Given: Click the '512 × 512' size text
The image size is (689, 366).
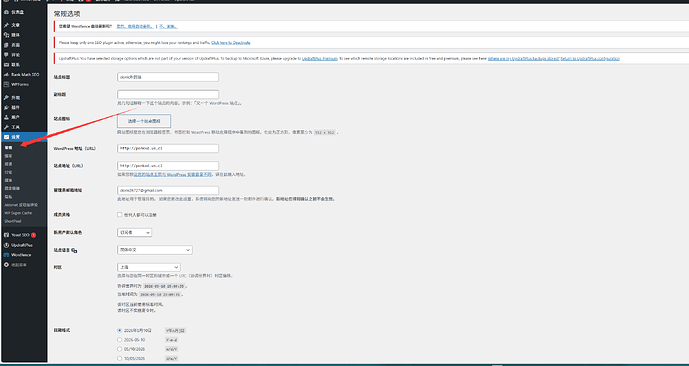Looking at the screenshot, I should pos(325,132).
